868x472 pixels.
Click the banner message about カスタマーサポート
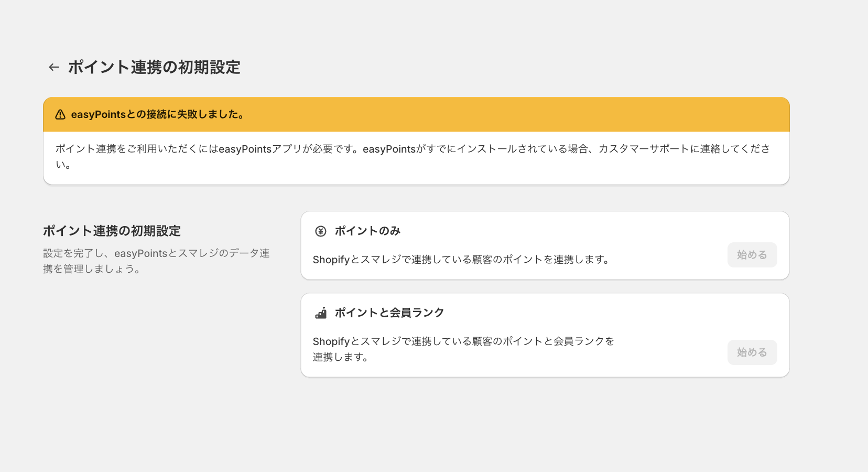point(413,156)
